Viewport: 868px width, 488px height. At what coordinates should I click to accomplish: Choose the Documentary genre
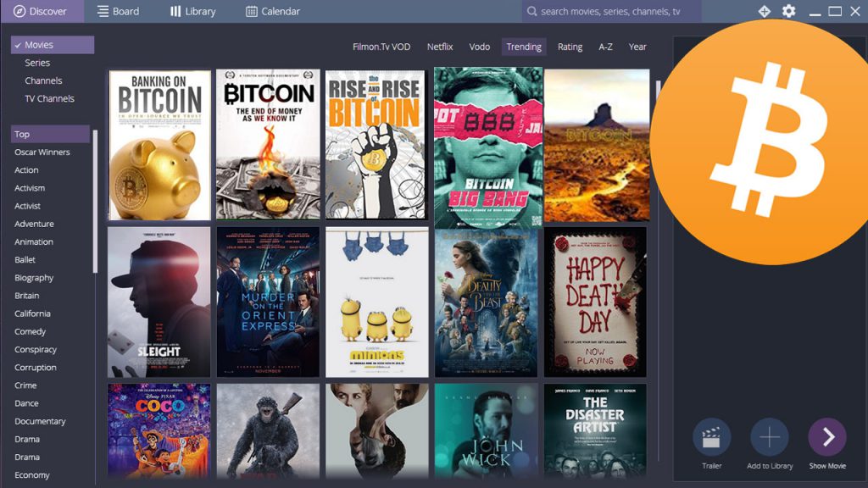point(40,421)
